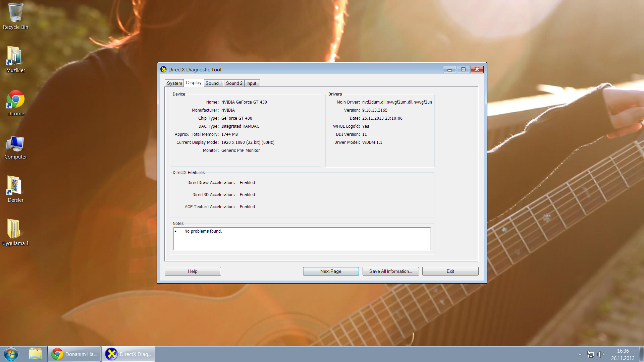Click the 'No problems found.' note
The image size is (644, 362).
pos(203,231)
